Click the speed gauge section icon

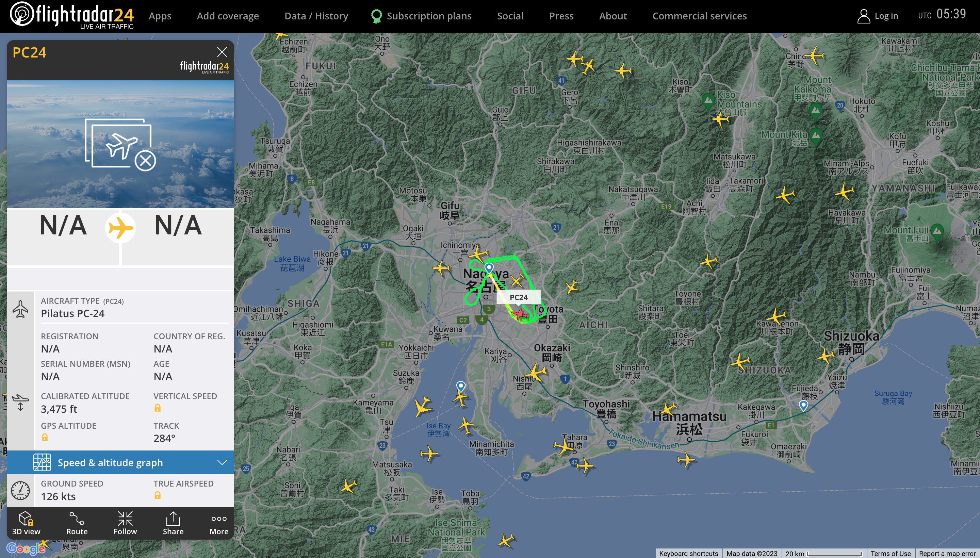click(x=20, y=491)
